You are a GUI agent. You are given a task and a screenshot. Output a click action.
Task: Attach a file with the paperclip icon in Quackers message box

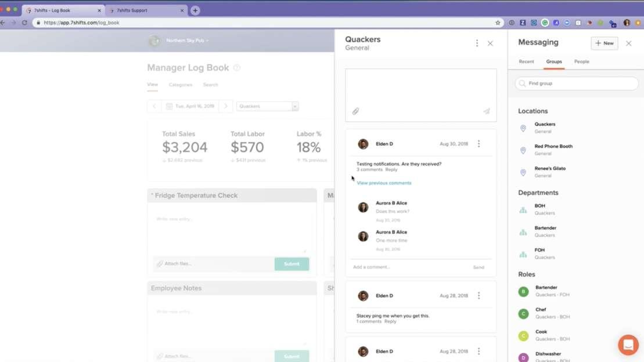click(x=355, y=111)
